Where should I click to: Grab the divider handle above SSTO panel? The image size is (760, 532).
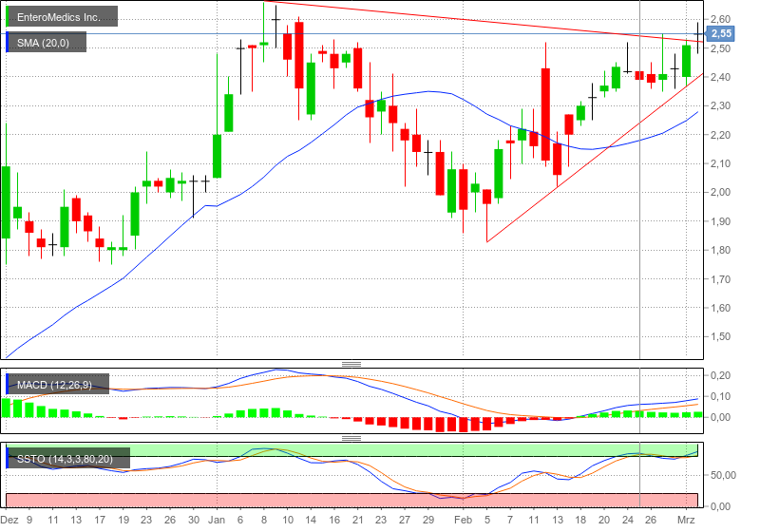click(351, 438)
